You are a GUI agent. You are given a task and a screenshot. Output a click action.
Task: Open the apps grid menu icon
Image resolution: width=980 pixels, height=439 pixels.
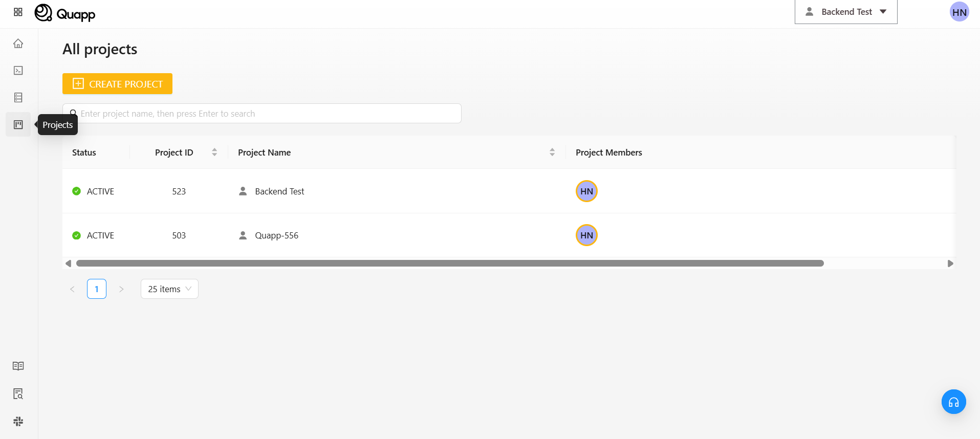[18, 12]
